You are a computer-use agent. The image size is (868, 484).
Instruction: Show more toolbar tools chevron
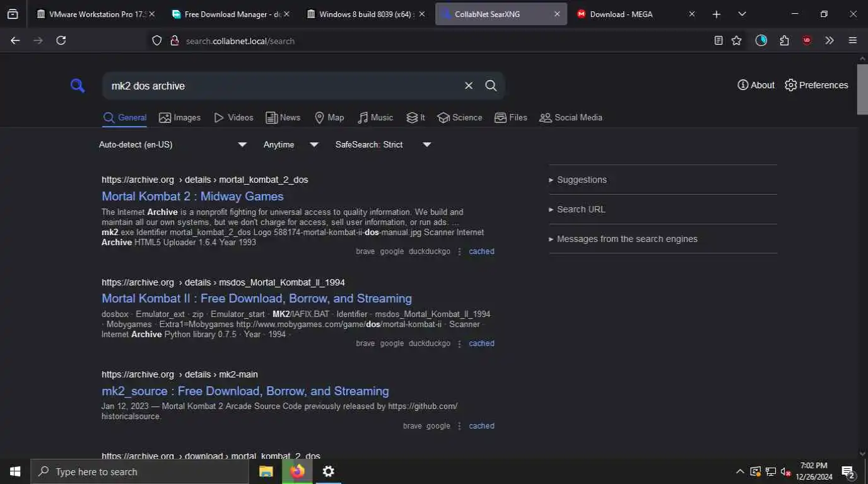tap(830, 40)
